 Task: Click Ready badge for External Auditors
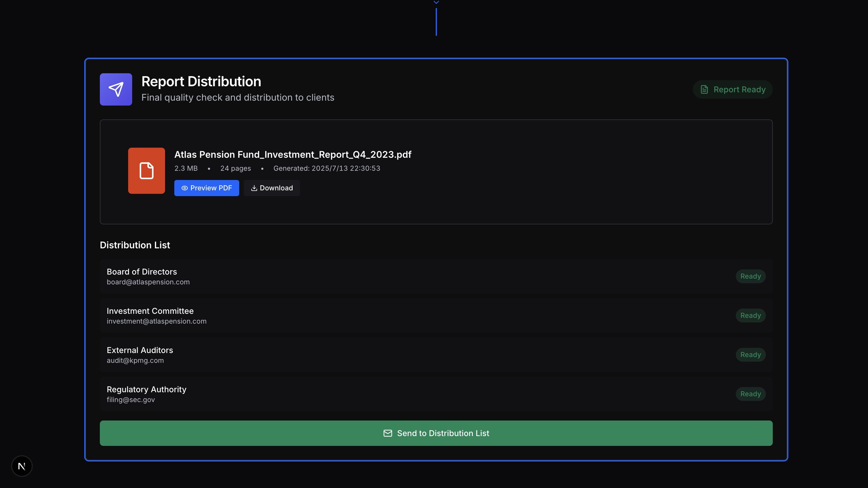tap(750, 355)
